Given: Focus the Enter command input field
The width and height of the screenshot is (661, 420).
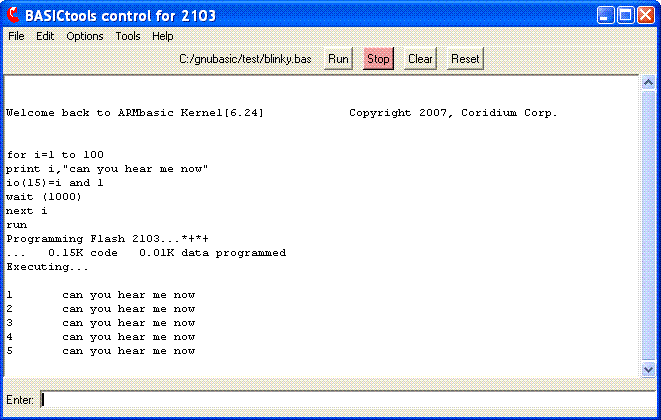Looking at the screenshot, I should 345,400.
